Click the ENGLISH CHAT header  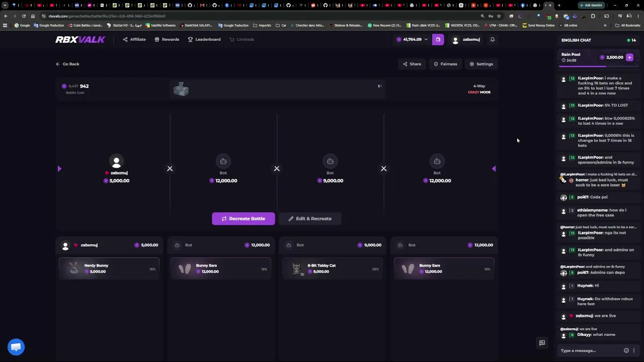(576, 40)
